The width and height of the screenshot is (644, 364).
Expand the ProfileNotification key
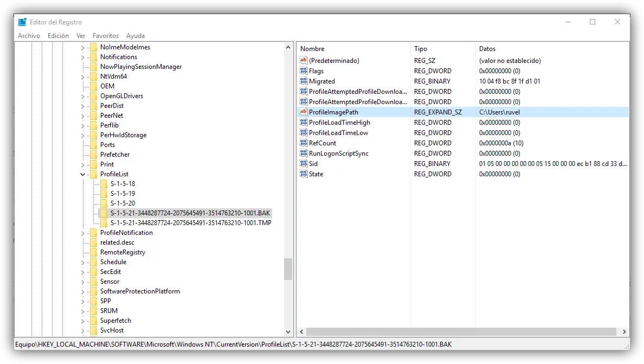82,233
